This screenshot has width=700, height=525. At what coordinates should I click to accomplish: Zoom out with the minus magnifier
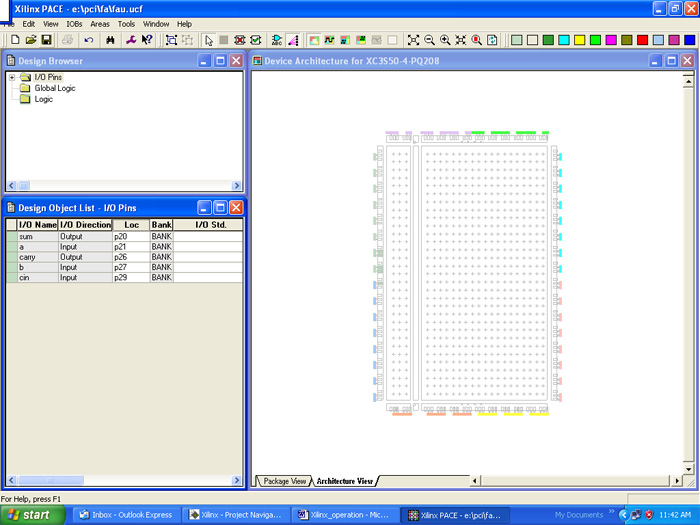tap(429, 40)
